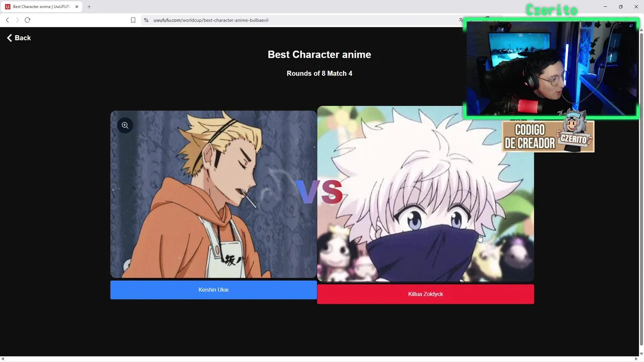The height and width of the screenshot is (362, 644).
Task: Click the uwufufu.com address bar
Action: (x=302, y=20)
